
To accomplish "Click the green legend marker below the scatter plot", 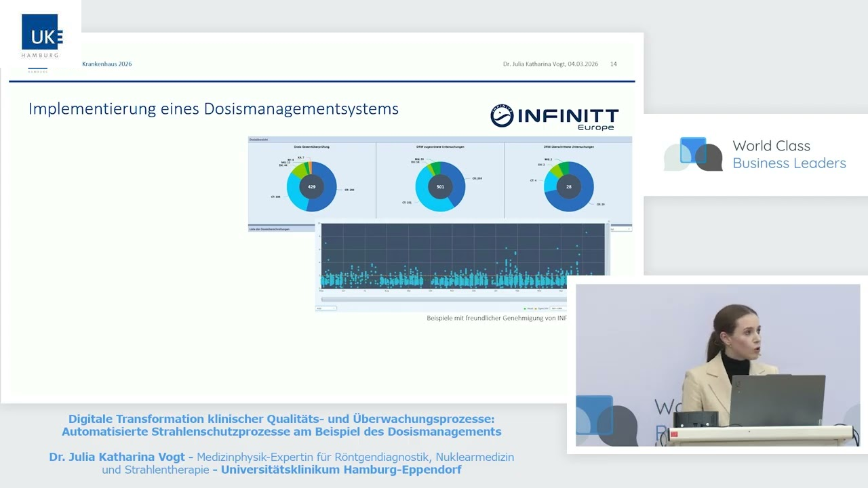I will (525, 308).
